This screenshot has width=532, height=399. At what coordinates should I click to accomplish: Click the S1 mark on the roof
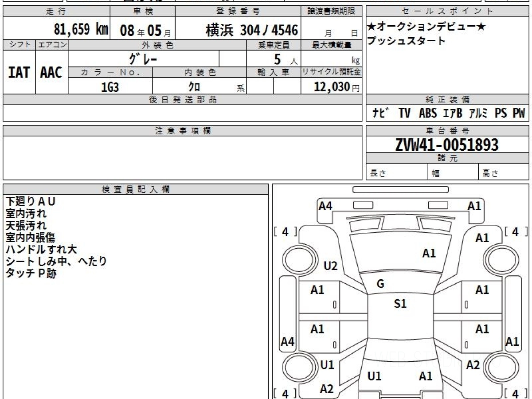pos(400,304)
